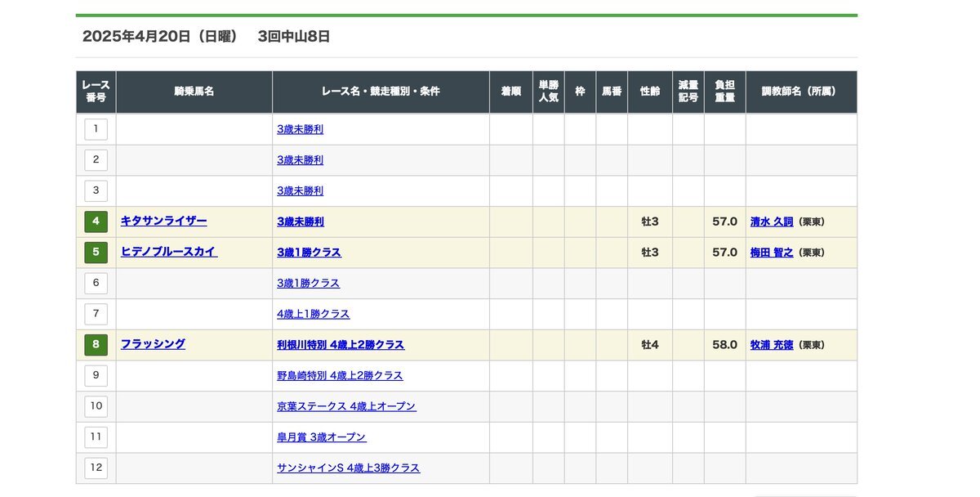Click race number 6 box

(96, 283)
